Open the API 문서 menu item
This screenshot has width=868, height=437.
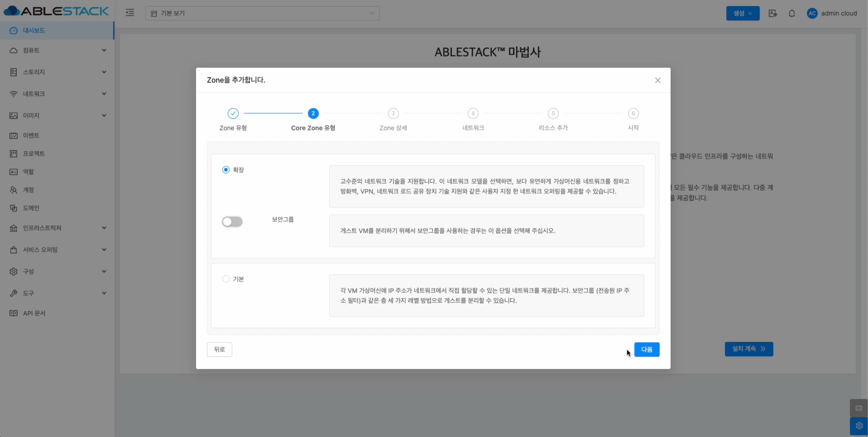click(x=57, y=314)
